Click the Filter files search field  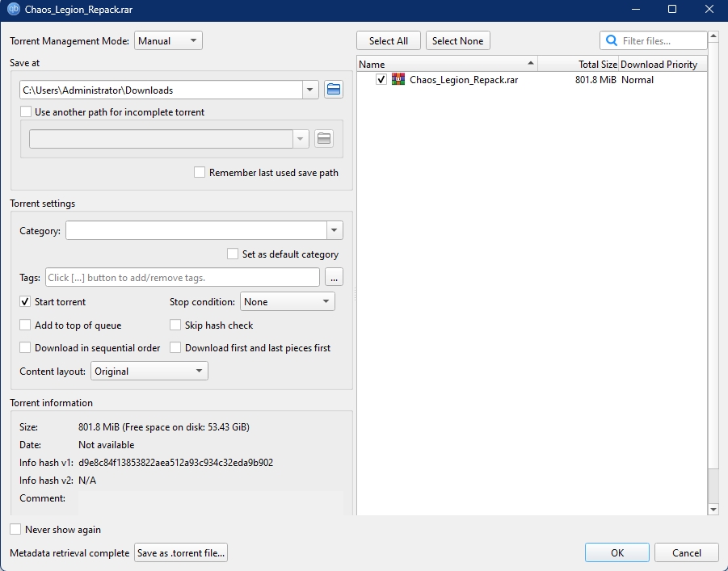[x=654, y=41]
